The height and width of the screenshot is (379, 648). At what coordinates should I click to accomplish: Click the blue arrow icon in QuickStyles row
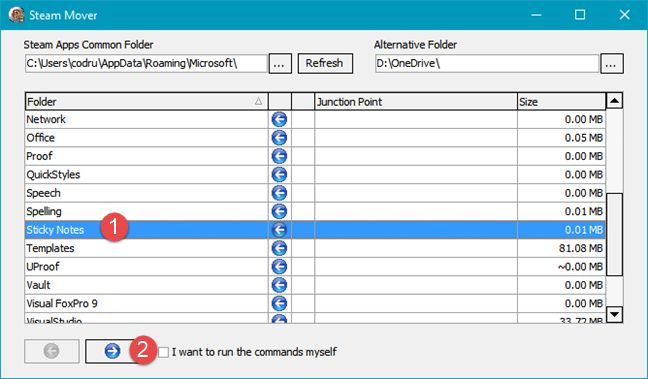point(279,174)
